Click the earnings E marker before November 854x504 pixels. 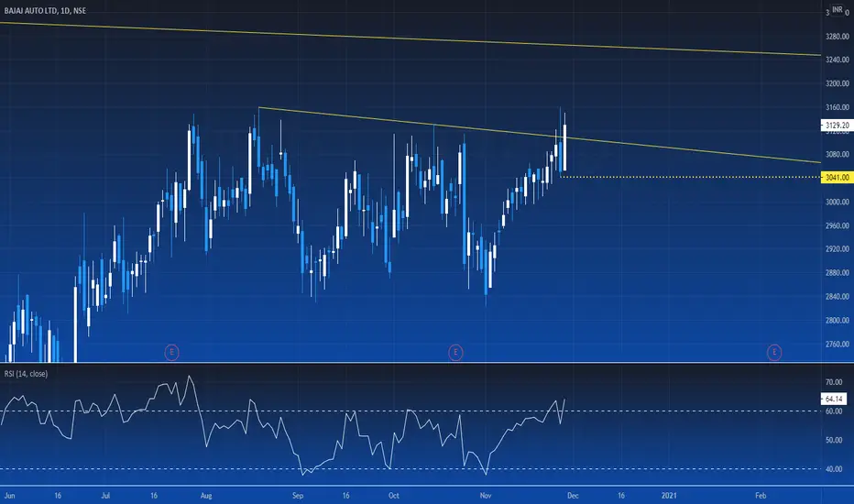point(455,353)
